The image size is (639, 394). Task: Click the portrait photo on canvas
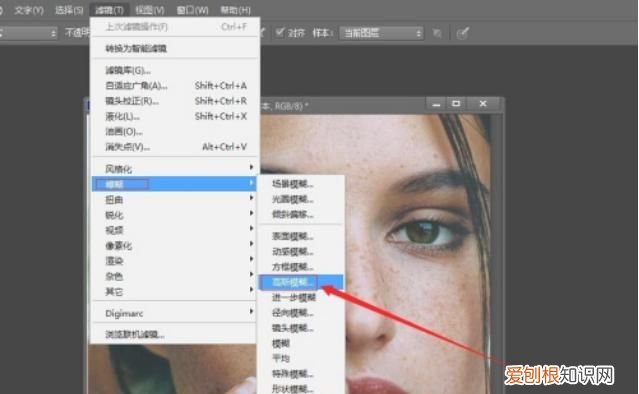point(416,253)
